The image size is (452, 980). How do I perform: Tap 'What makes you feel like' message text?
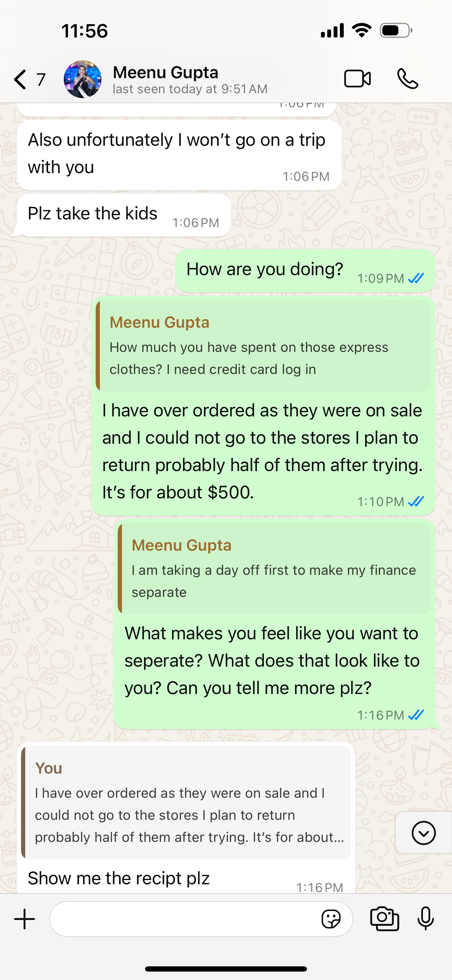(272, 661)
